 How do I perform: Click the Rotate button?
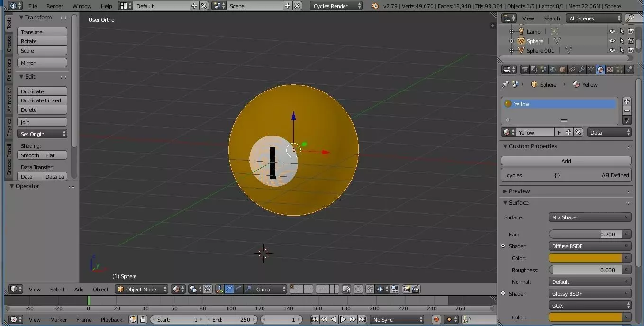(x=42, y=41)
